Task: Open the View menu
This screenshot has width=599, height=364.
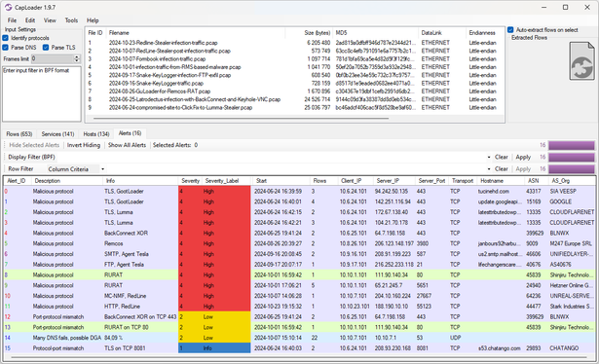Action: coord(50,20)
